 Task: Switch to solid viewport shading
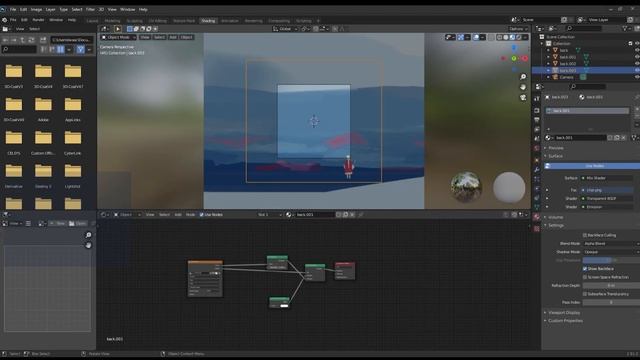pyautogui.click(x=506, y=37)
